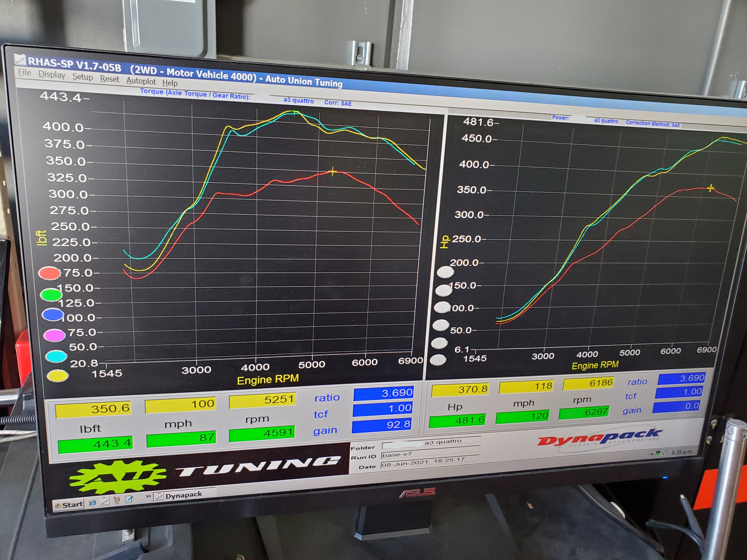Toggle the blue run trace button
747x560 pixels.
(x=53, y=315)
